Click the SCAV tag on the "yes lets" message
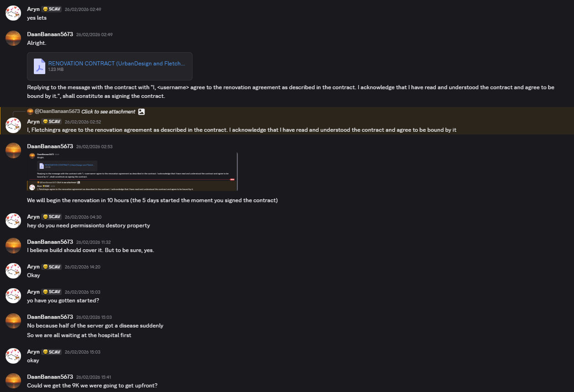 coord(52,9)
